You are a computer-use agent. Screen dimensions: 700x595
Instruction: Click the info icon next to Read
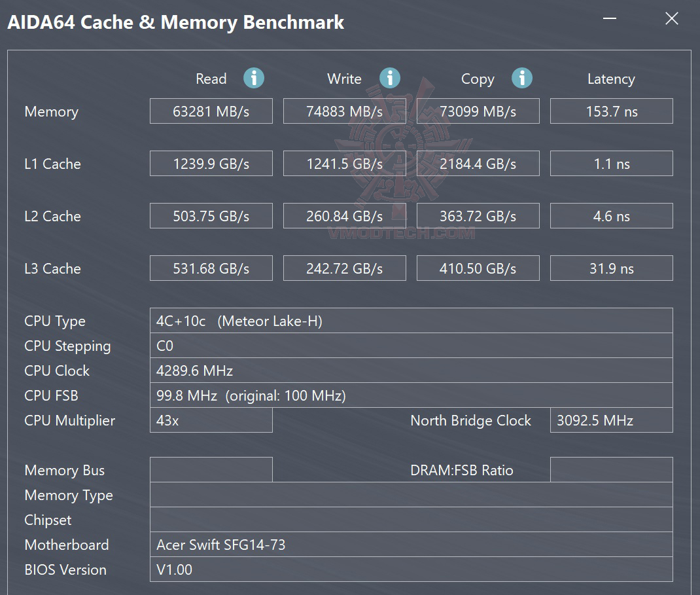point(254,79)
